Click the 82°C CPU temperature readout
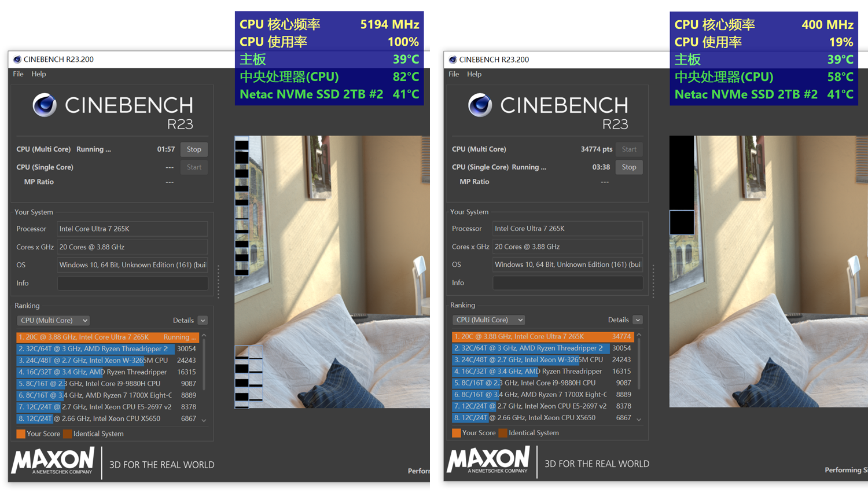Image resolution: width=868 pixels, height=496 pixels. pyautogui.click(x=406, y=76)
